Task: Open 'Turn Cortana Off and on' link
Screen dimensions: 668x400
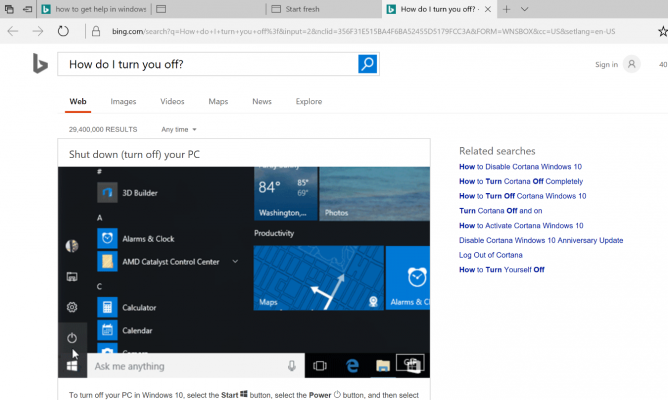Action: pos(501,210)
